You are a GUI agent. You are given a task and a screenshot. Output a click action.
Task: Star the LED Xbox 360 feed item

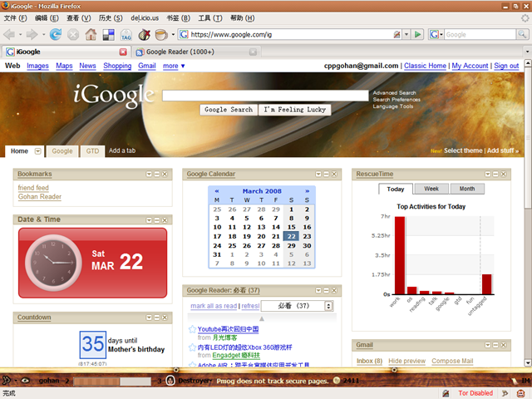pyautogui.click(x=192, y=347)
